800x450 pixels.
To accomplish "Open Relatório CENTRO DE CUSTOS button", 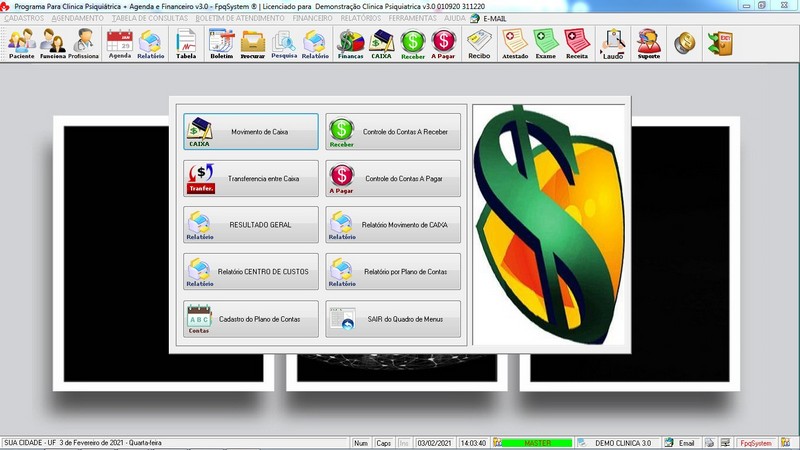I will (251, 272).
